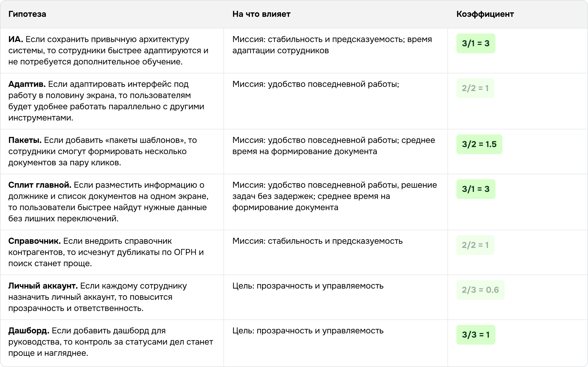Click the coefficient badge in the Сплит главной row
Viewport: 588px width, 367px height.
[475, 189]
